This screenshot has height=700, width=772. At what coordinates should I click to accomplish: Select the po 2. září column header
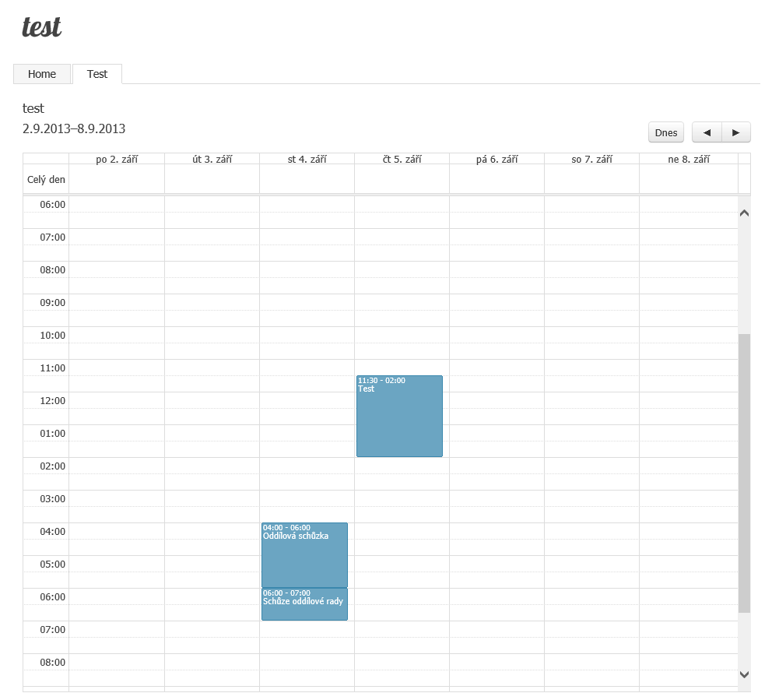(117, 159)
